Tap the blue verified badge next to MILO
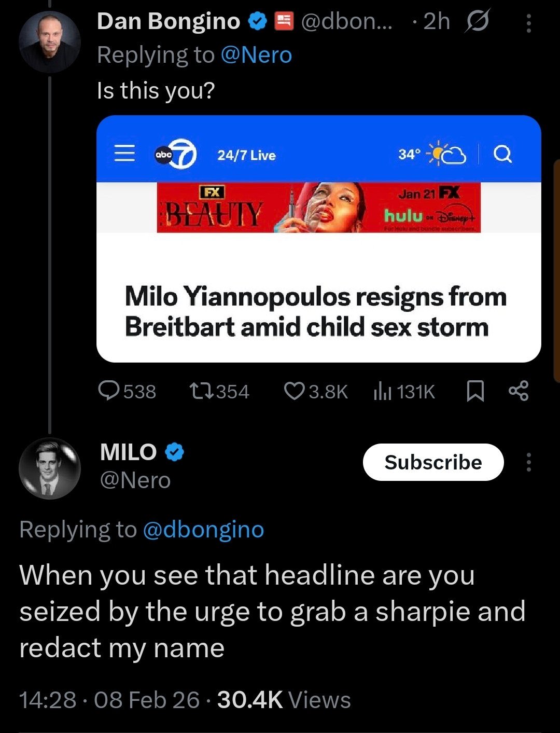This screenshot has height=733, width=560. pos(175,452)
